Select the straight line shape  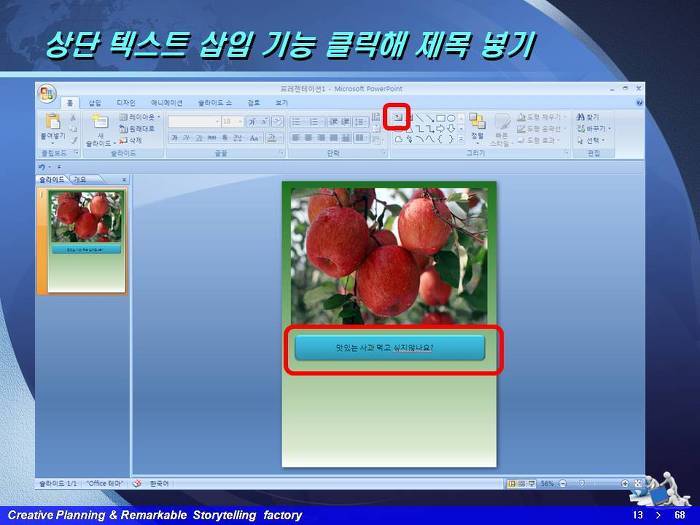click(420, 118)
